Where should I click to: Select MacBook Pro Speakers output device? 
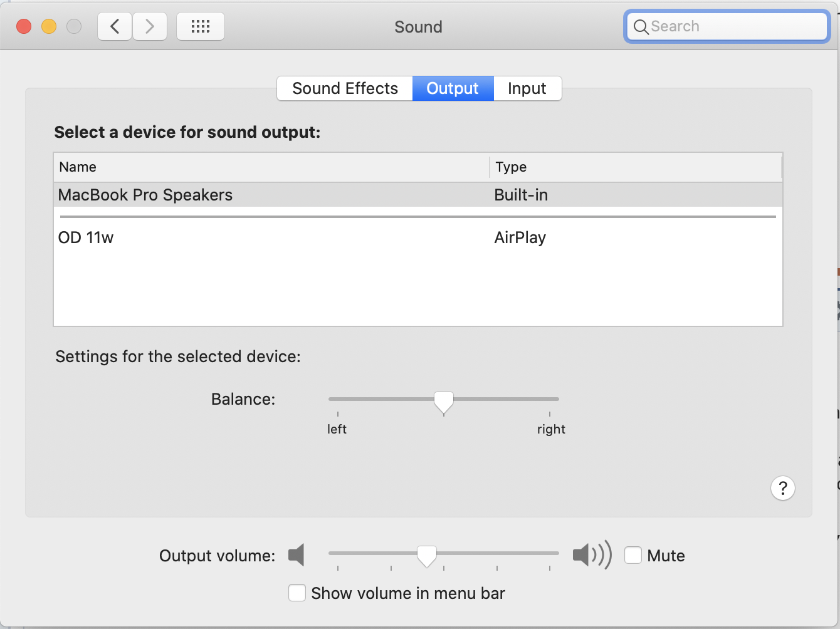pyautogui.click(x=418, y=195)
